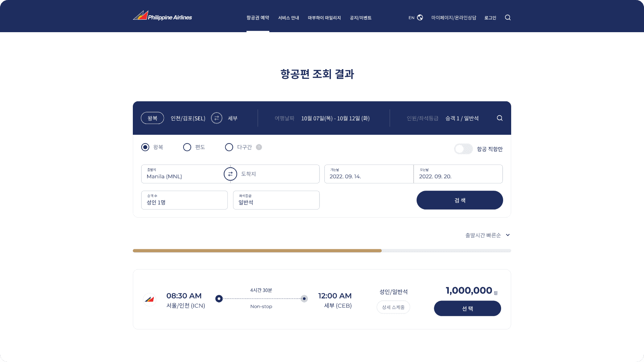This screenshot has height=362, width=644.
Task: Click the arrival point marker on the route line
Action: pyautogui.click(x=304, y=298)
